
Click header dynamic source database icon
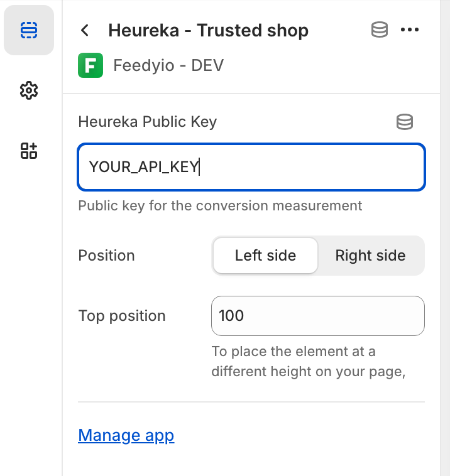pyautogui.click(x=379, y=30)
